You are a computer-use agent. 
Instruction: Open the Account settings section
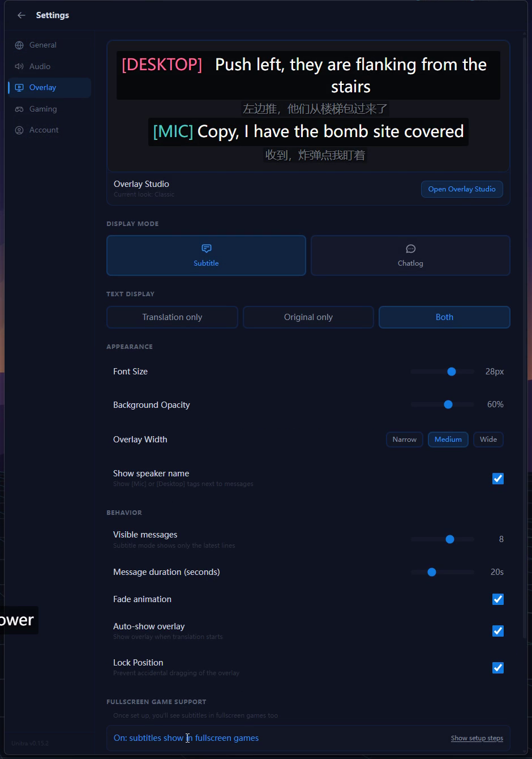[x=49, y=130]
